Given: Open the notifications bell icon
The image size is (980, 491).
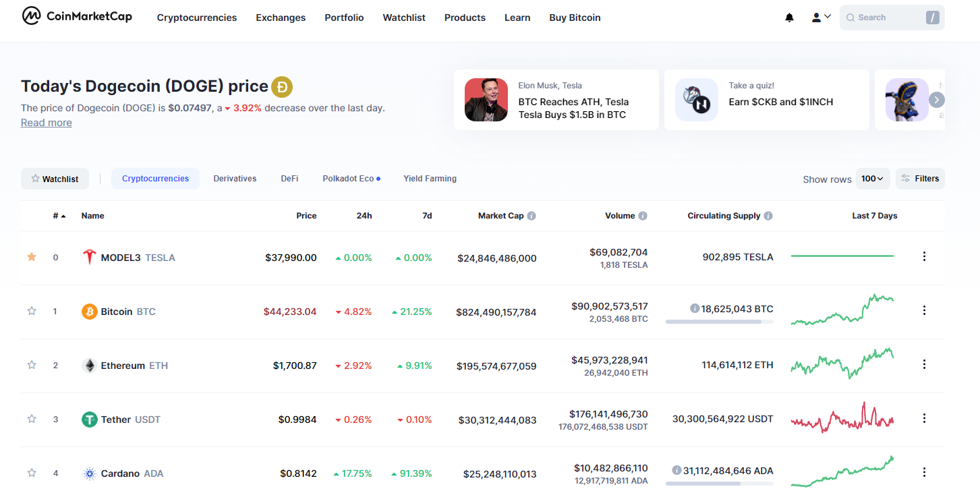Looking at the screenshot, I should pyautogui.click(x=789, y=18).
